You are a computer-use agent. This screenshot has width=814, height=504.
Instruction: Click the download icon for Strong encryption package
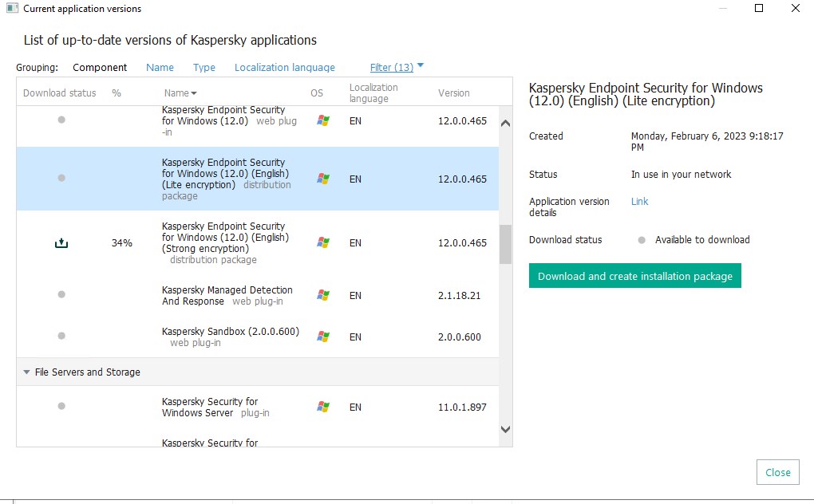coord(61,243)
